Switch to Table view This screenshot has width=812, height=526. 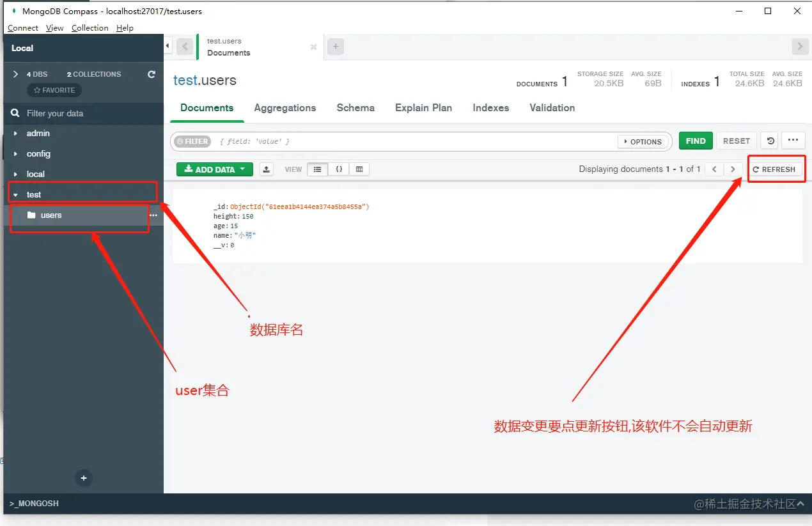[x=359, y=169]
